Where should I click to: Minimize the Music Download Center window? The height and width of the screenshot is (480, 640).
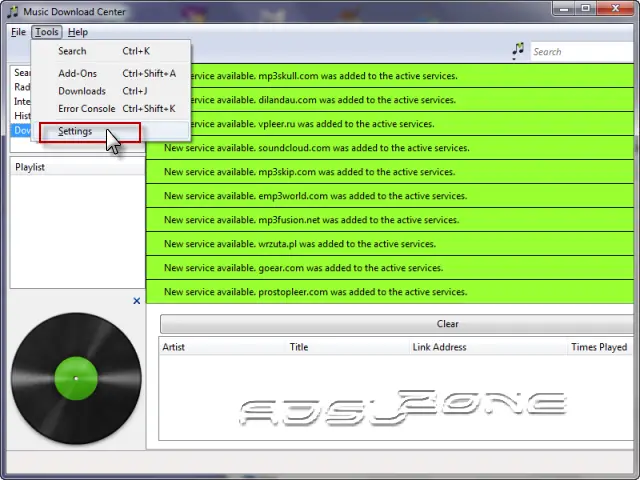(564, 9)
